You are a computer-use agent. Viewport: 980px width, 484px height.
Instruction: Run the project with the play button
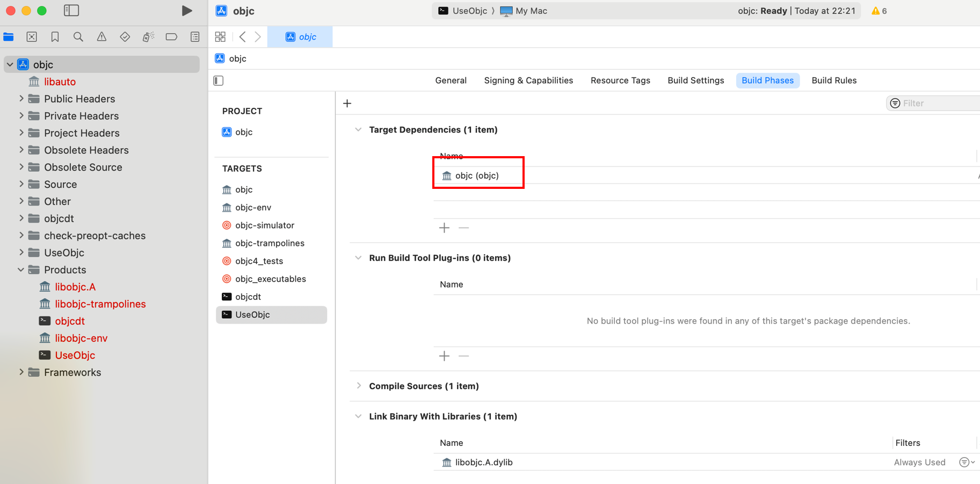pyautogui.click(x=186, y=11)
